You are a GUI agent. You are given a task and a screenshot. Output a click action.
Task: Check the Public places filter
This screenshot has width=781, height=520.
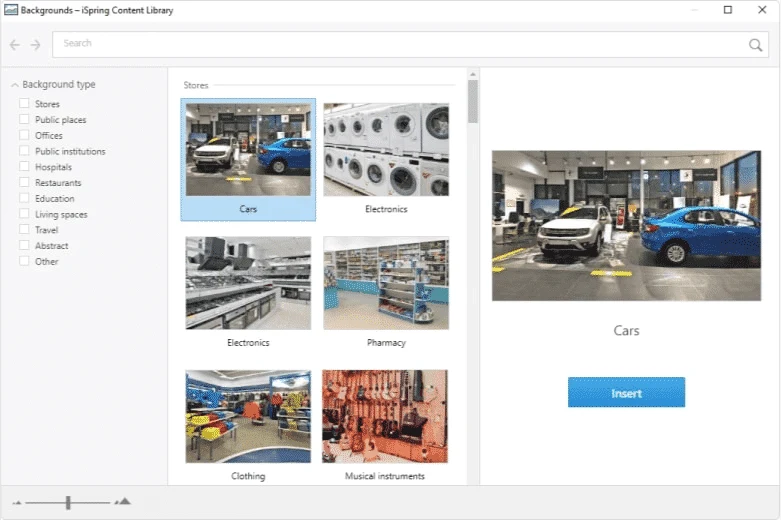coord(24,119)
